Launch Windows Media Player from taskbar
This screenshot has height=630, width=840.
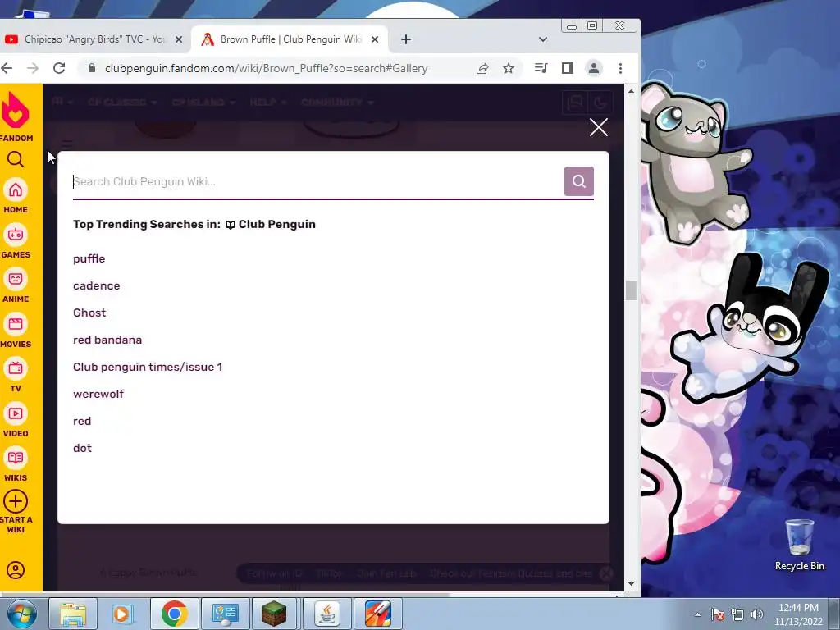click(121, 614)
